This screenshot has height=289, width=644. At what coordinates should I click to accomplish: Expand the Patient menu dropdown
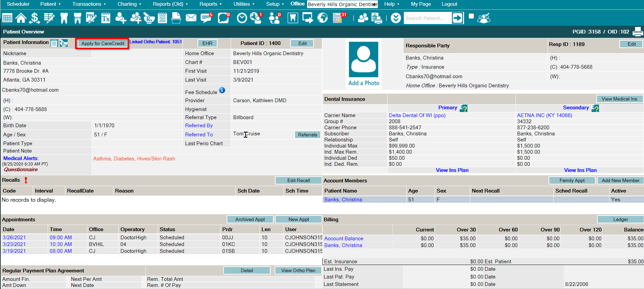click(50, 4)
